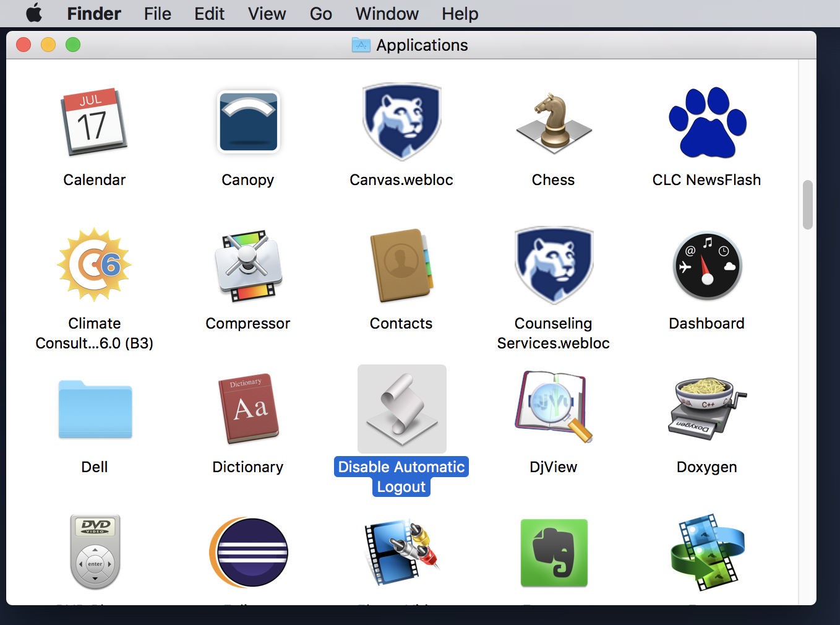Open the File menu
The height and width of the screenshot is (625, 840).
158,14
